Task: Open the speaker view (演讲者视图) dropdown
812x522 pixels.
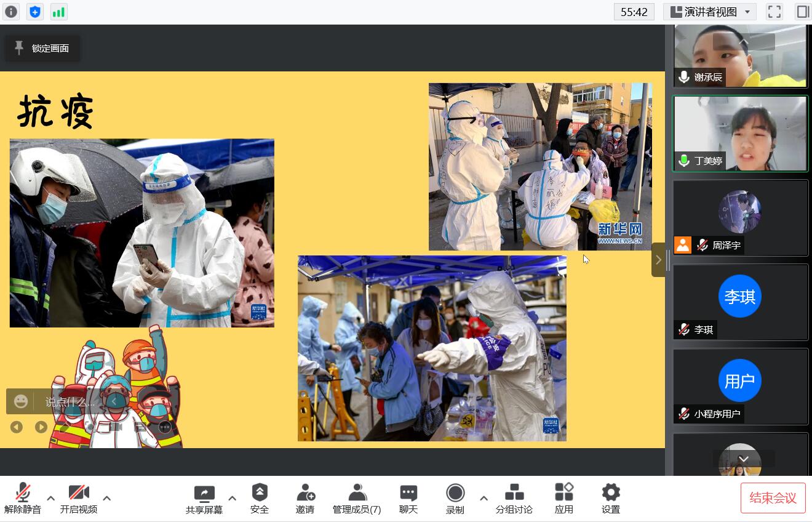Action: (x=710, y=12)
